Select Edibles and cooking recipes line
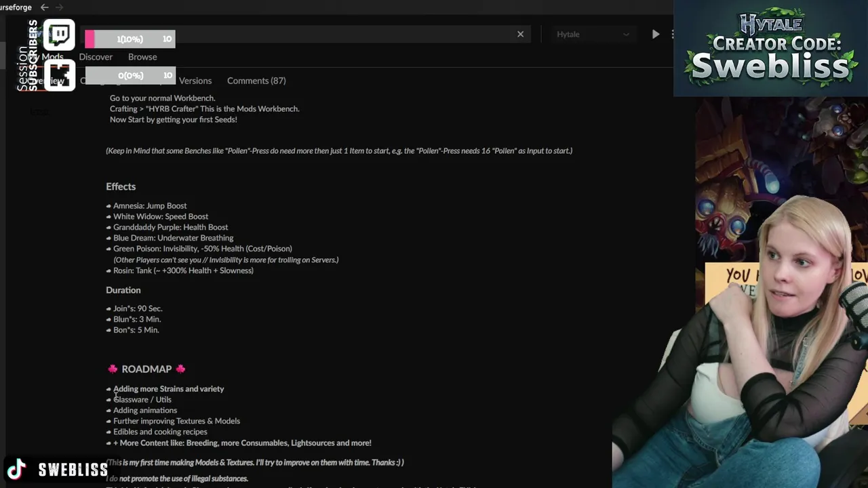868x488 pixels. 160,432
